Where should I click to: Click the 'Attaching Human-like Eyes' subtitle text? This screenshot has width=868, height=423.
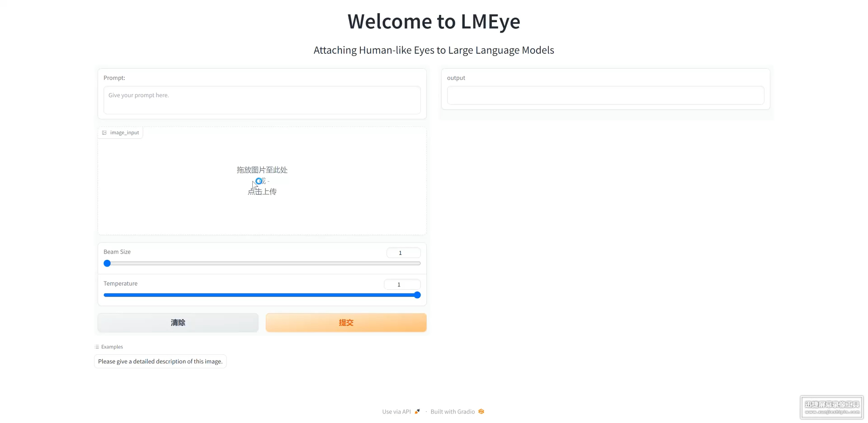click(x=434, y=50)
